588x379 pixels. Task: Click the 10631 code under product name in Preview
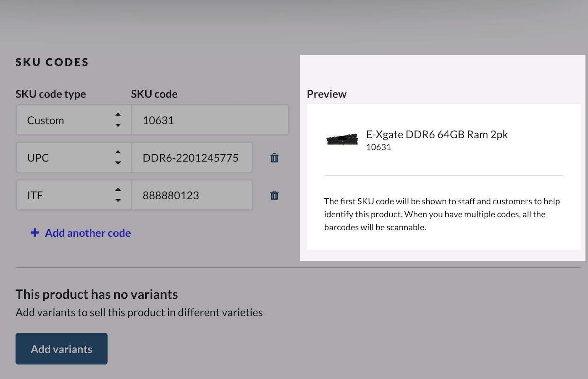click(x=378, y=147)
